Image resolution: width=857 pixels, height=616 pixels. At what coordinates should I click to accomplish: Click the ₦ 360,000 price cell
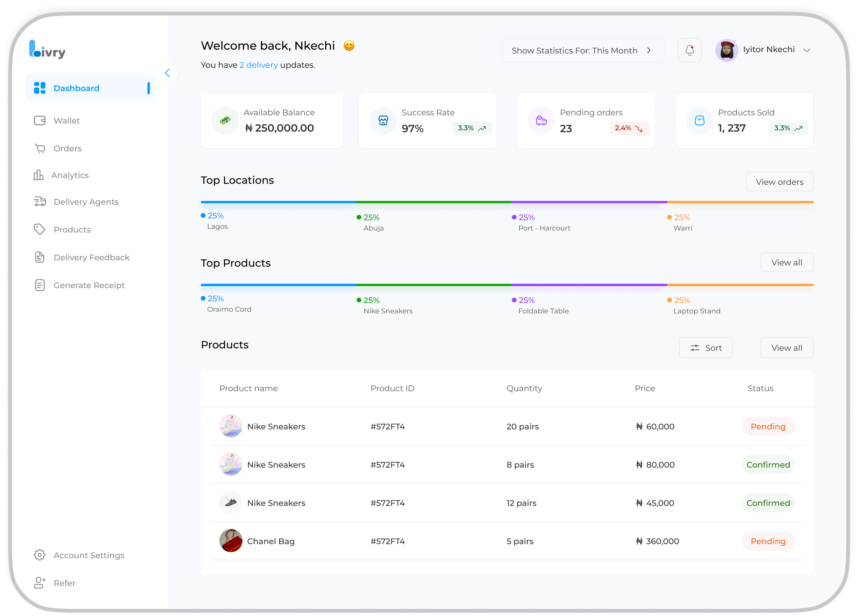pos(658,541)
